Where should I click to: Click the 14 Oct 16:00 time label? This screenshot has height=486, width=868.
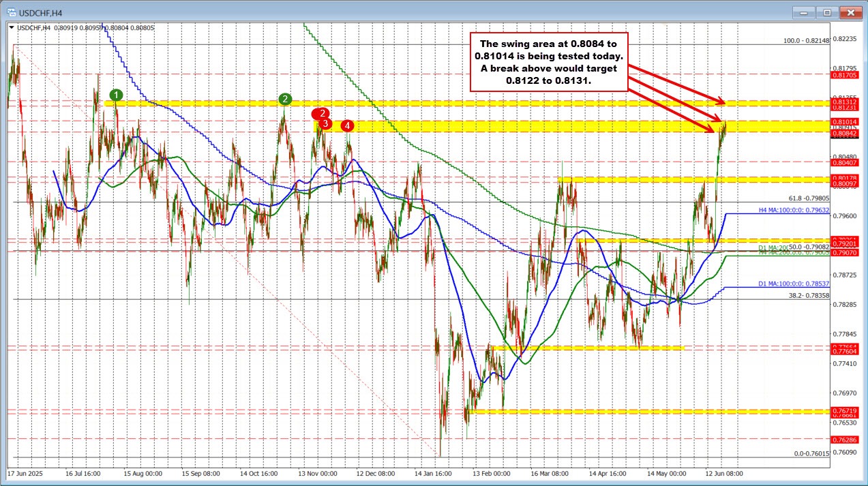click(259, 472)
